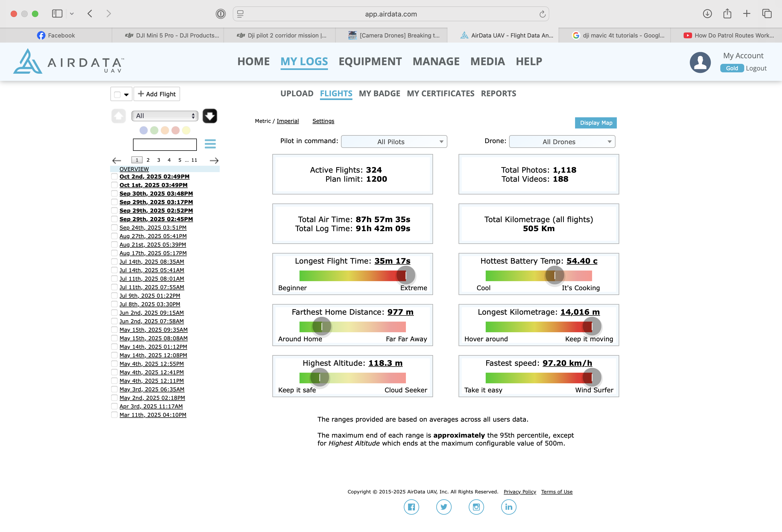Open the All flights filter selector
The width and height of the screenshot is (782, 532).
165,116
